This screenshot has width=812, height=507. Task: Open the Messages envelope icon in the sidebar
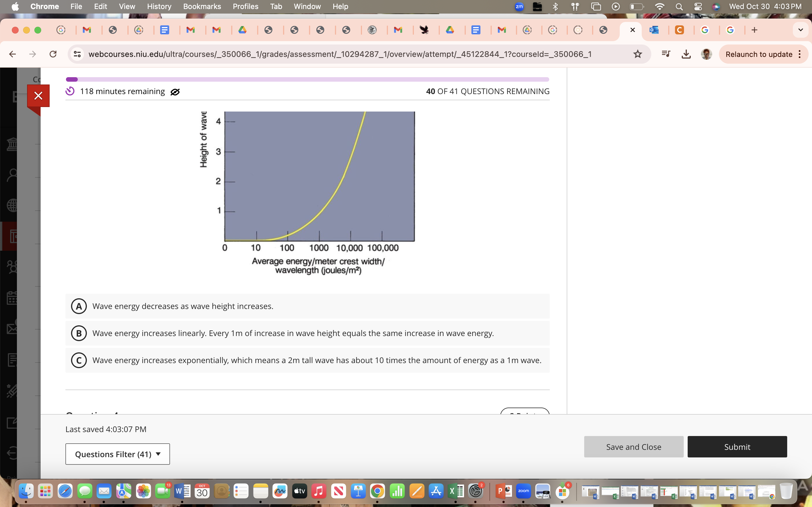point(12,328)
